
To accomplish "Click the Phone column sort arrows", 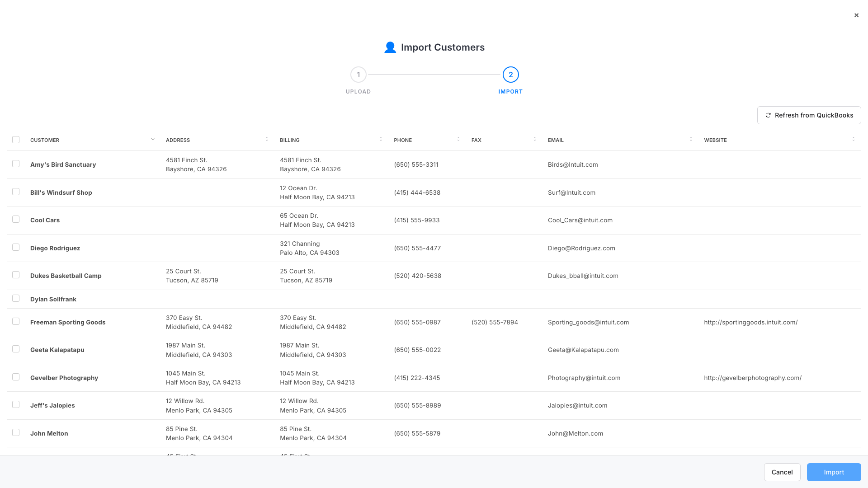I will pyautogui.click(x=458, y=139).
